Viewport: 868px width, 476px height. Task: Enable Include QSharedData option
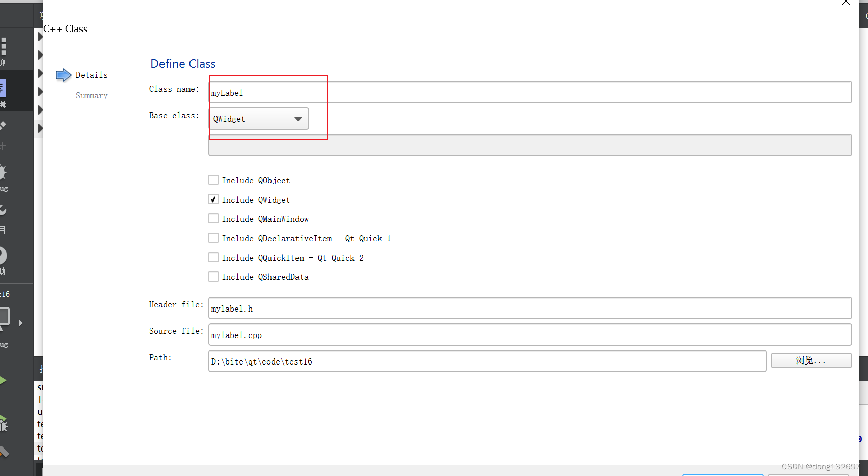click(213, 276)
